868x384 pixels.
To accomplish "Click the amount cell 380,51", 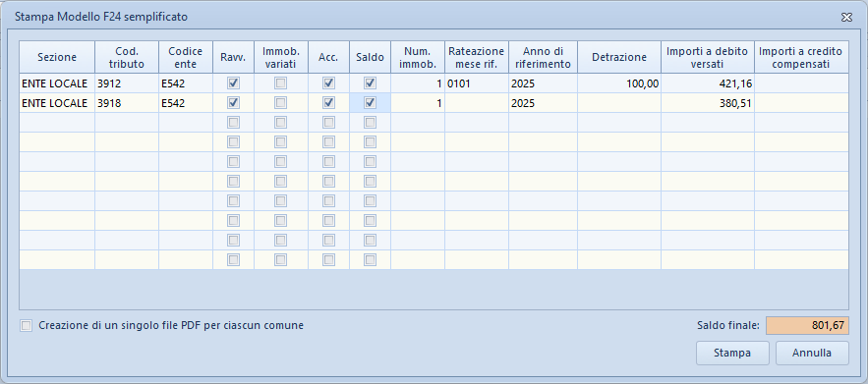I will [x=708, y=103].
